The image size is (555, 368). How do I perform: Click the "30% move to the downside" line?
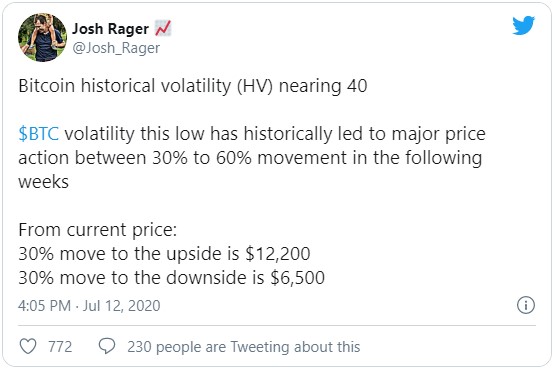171,277
